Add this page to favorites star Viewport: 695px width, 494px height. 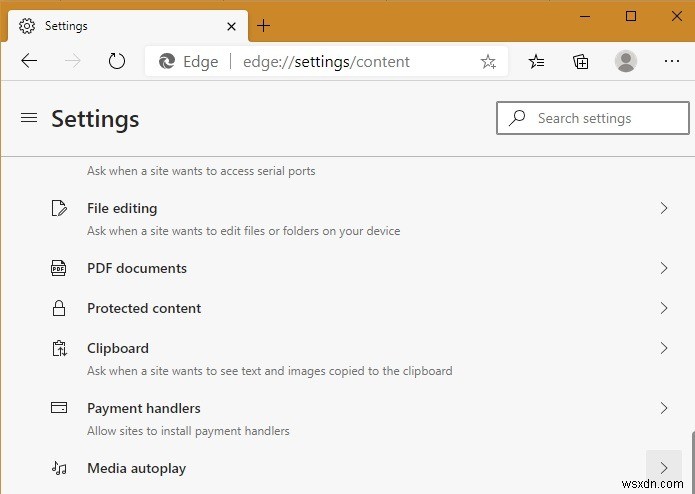488,62
